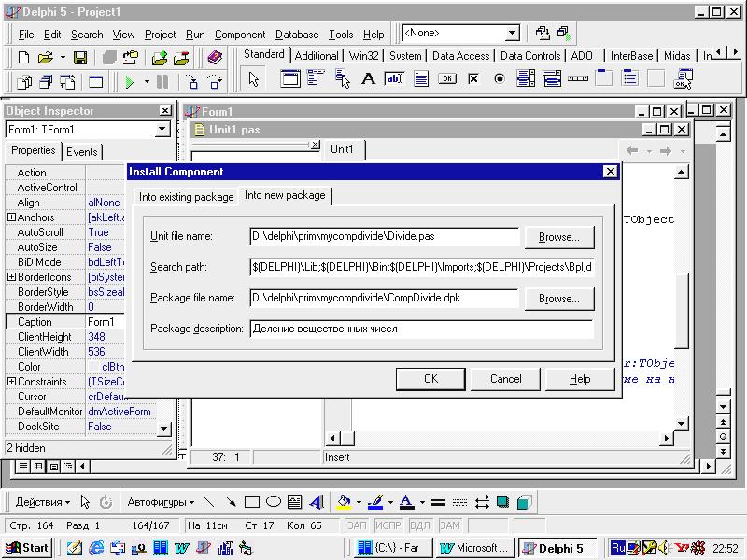Viewport: 747px width, 560px height.
Task: Click the Package description input field
Action: 422,329
